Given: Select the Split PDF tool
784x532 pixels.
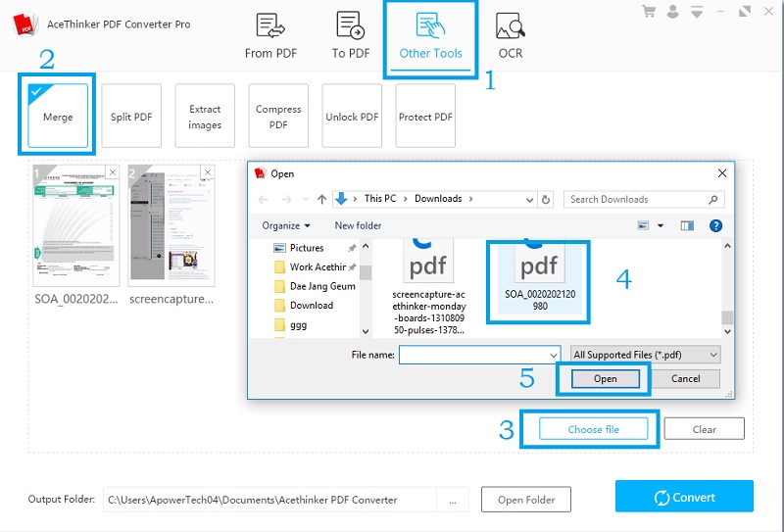Looking at the screenshot, I should pos(131,116).
